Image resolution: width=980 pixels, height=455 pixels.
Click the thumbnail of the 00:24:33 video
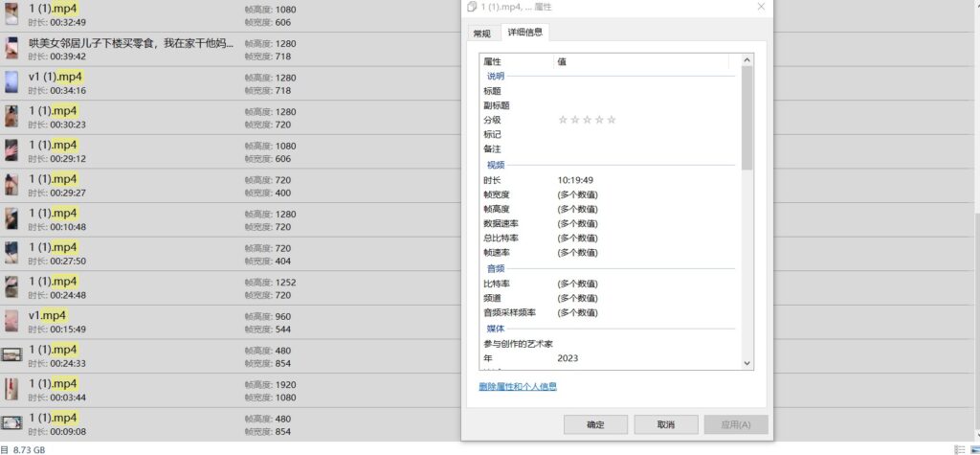pos(11,355)
